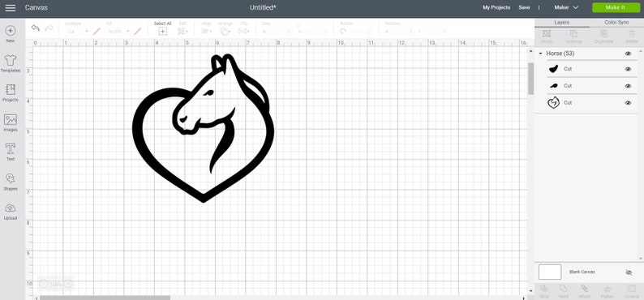
Task: Click the Attach paperclip icon
Action: point(585,289)
